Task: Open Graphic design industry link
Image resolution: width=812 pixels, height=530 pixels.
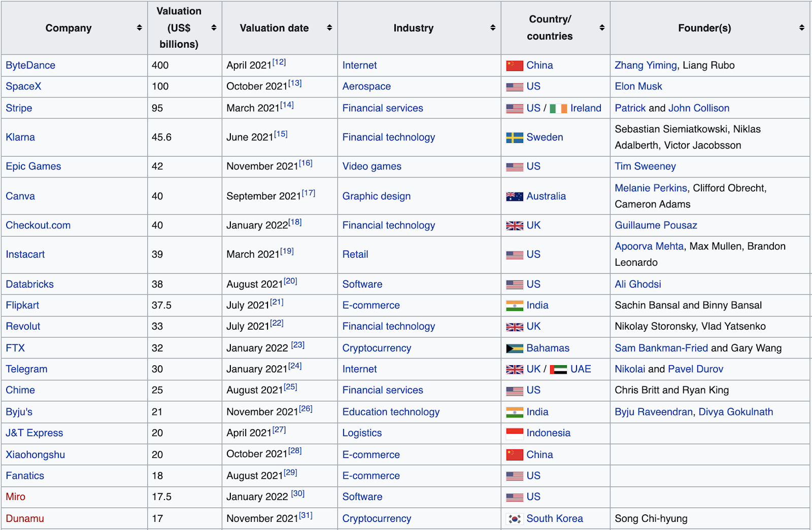Action: [377, 196]
